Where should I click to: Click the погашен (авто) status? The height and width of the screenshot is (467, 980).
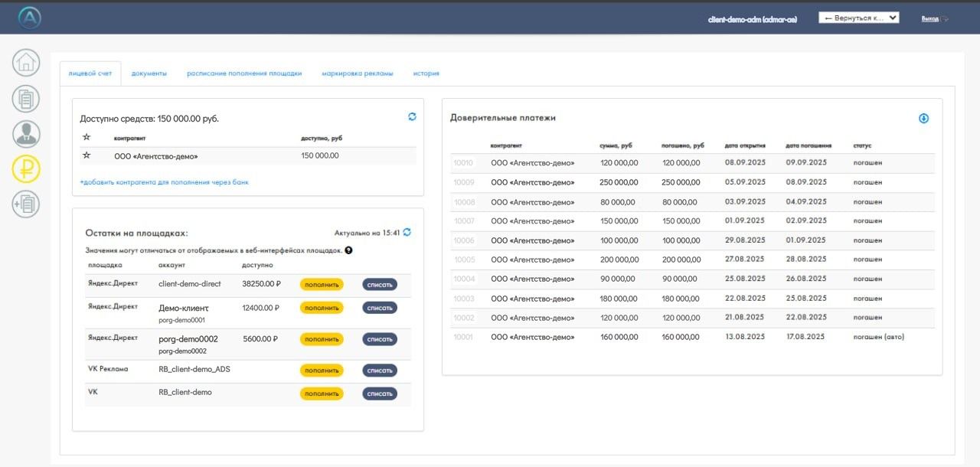[878, 337]
